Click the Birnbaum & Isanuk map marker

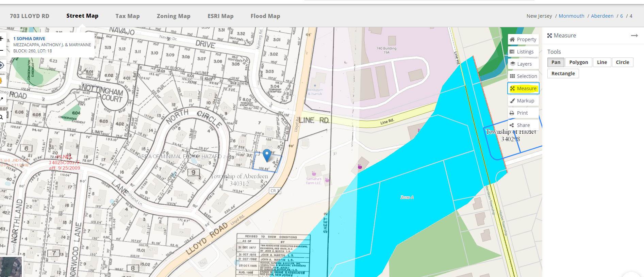315,86
